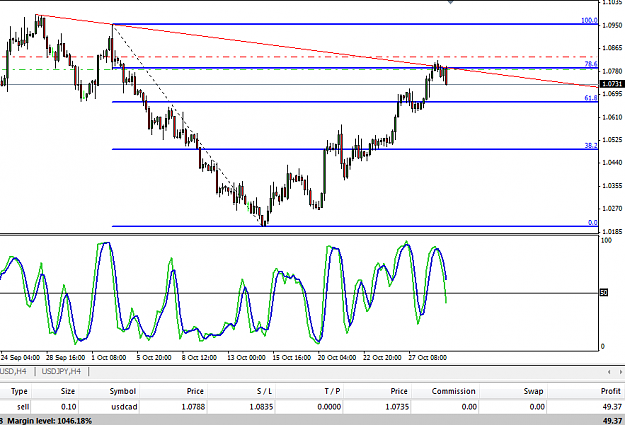Select the usdcad symbol cell
Viewport: 625px width, 425px height.
tap(124, 407)
